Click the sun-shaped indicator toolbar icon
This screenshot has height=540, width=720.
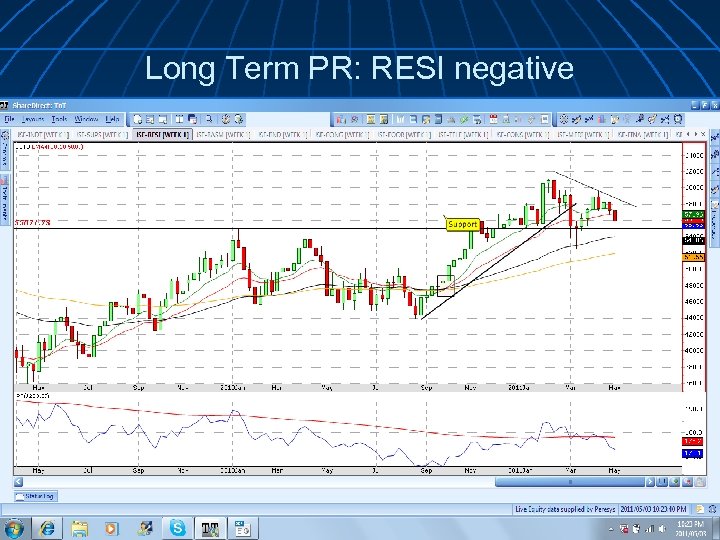pyautogui.click(x=564, y=120)
